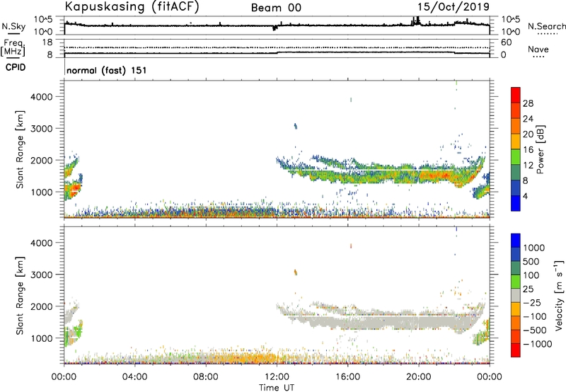This screenshot has height=392, width=566.
Task: Click the "04:00" time tick label
Action: tap(134, 377)
